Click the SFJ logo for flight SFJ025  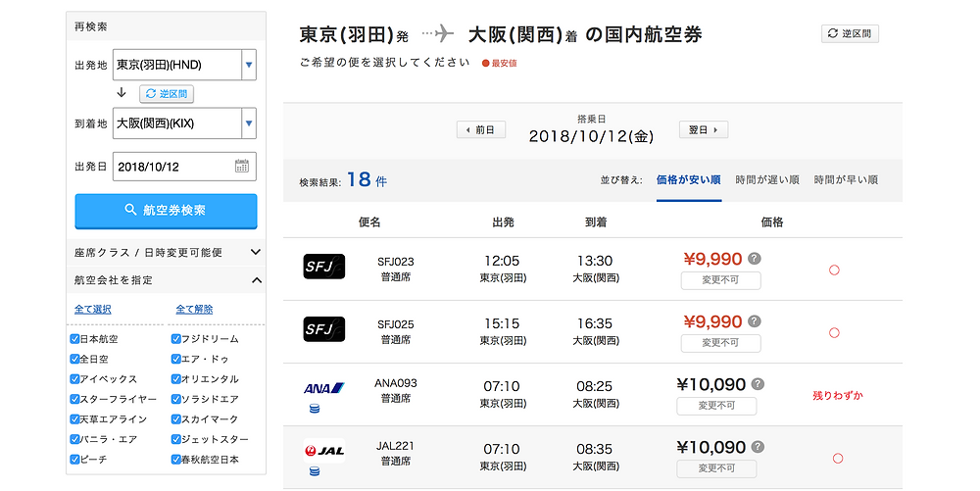[323, 329]
